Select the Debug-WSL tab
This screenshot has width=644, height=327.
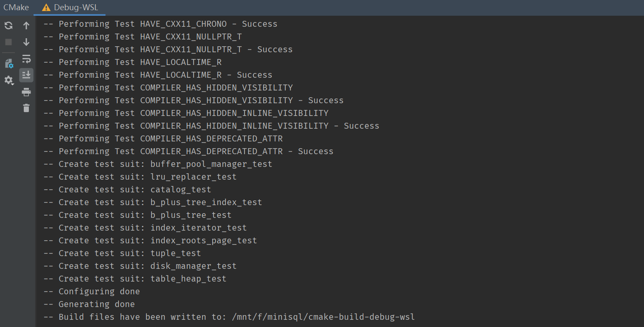(76, 8)
